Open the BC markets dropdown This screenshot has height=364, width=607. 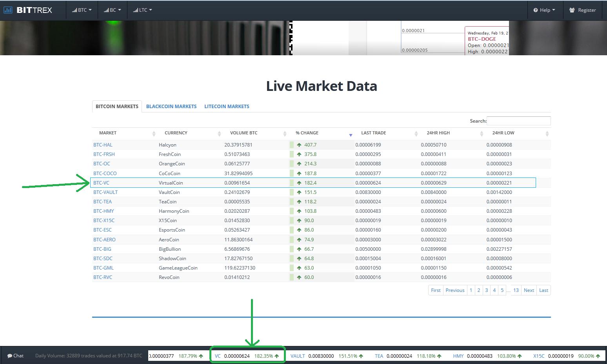(x=113, y=10)
